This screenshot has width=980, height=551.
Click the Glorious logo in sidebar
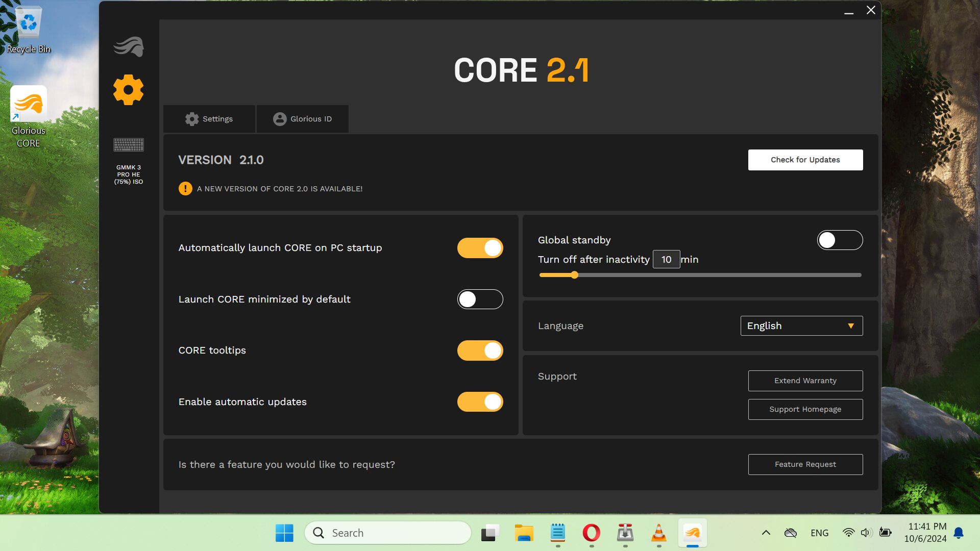click(x=128, y=47)
